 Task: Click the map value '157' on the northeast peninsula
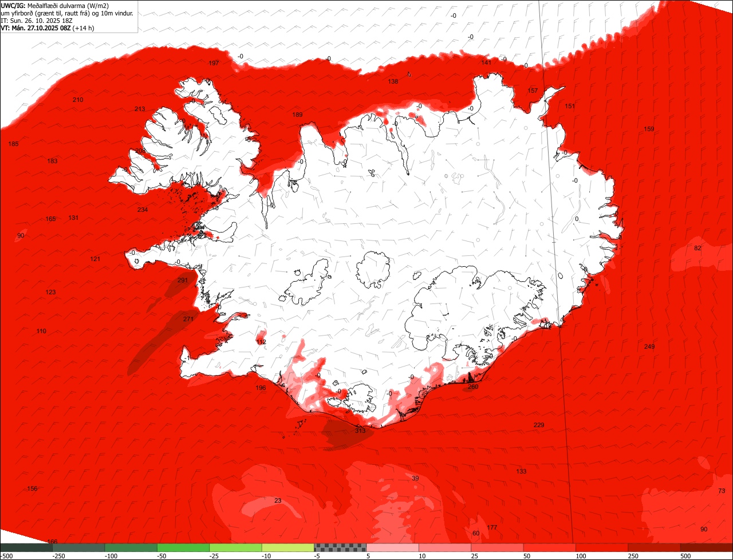tap(533, 91)
